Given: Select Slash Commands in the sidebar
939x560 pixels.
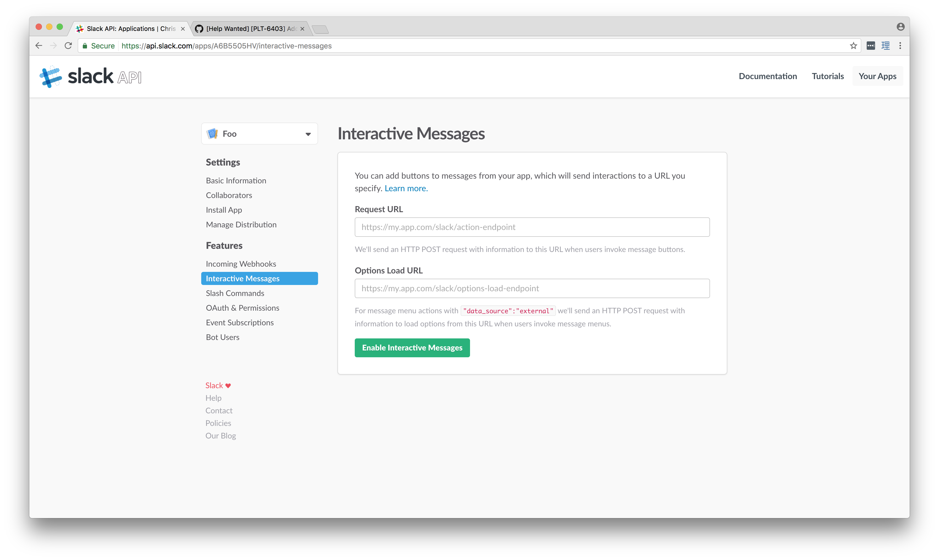Looking at the screenshot, I should click(x=235, y=293).
